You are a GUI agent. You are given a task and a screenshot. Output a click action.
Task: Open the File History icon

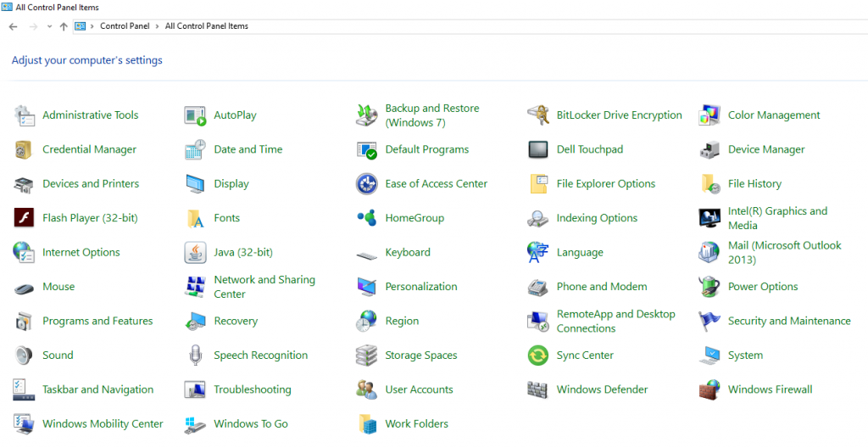tap(710, 184)
